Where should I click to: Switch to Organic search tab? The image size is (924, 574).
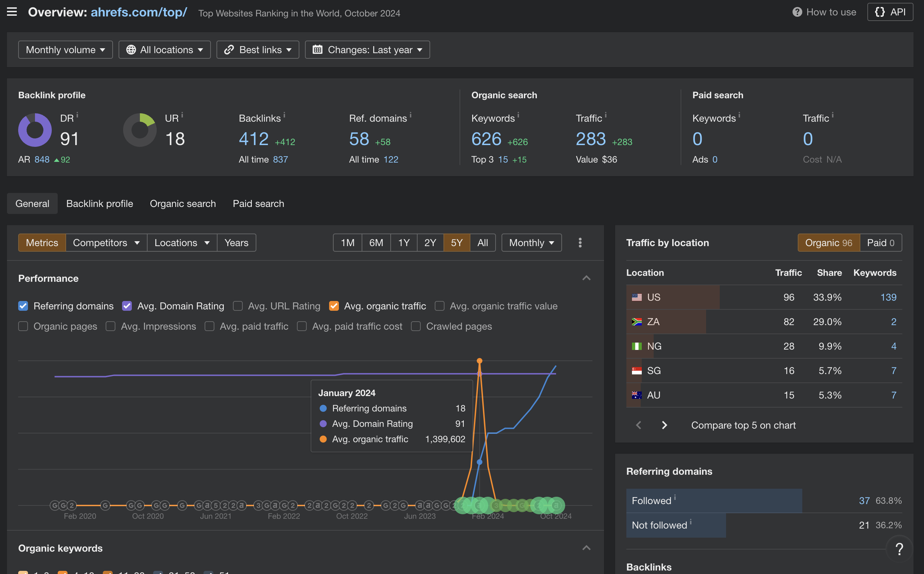tap(183, 203)
